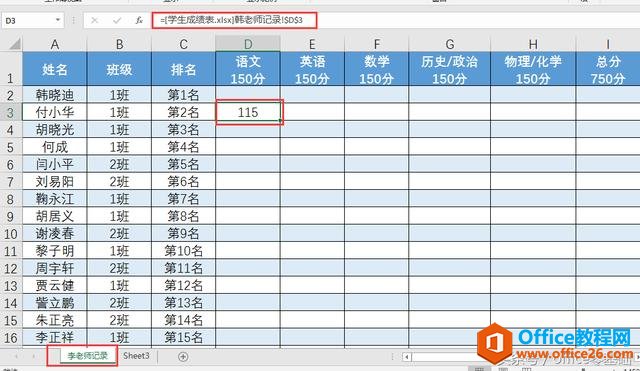This screenshot has height=371, width=640.
Task: Click the 物理/化学 150分 header cell
Action: click(x=533, y=69)
